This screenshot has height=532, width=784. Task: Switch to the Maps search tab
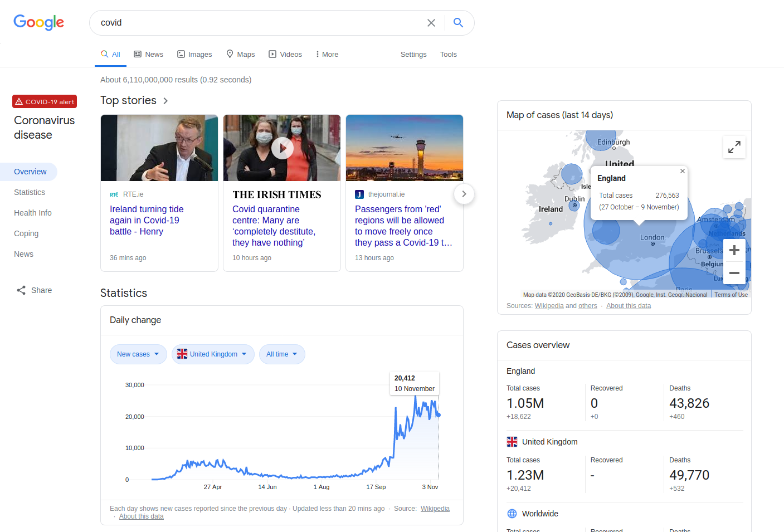[241, 54]
